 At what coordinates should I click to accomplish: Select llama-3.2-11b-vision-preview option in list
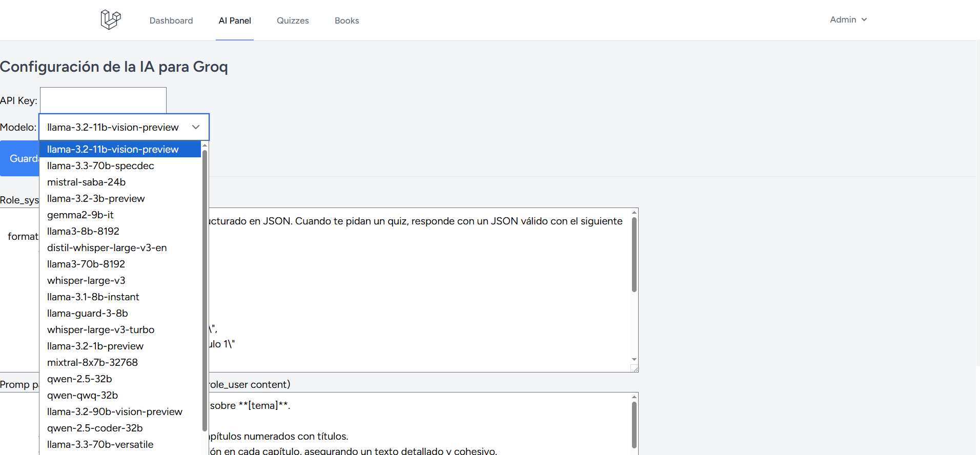pyautogui.click(x=120, y=149)
